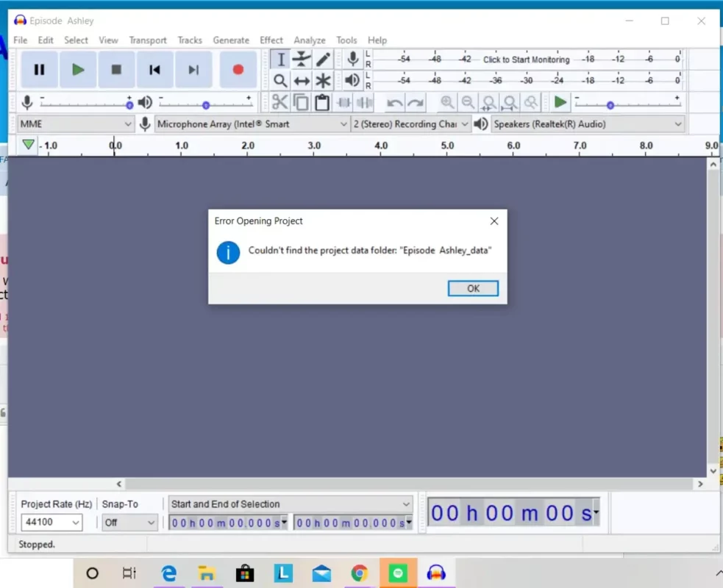Click the Zoom Out icon

[468, 102]
